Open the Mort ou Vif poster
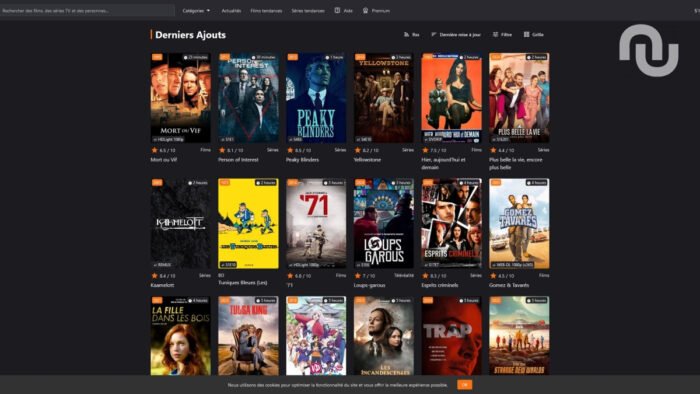The image size is (700, 394). click(180, 98)
